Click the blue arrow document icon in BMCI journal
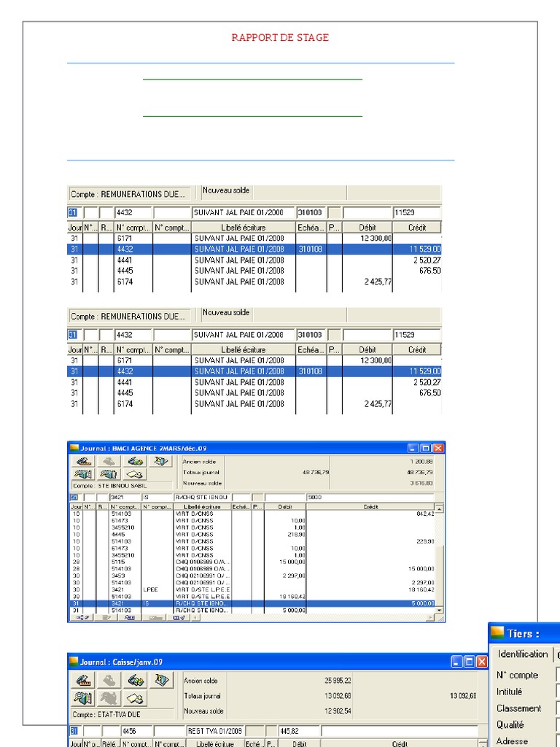This screenshot has width=560, height=747. tap(160, 462)
